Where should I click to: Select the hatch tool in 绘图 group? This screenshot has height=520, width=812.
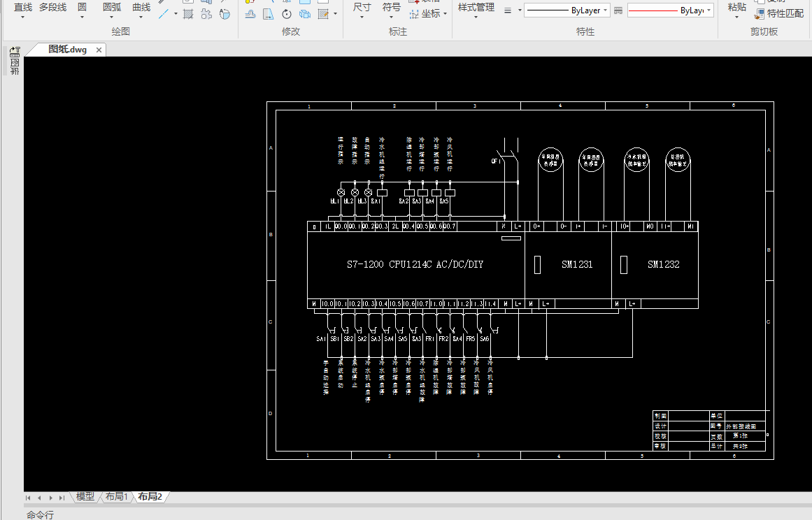(188, 14)
